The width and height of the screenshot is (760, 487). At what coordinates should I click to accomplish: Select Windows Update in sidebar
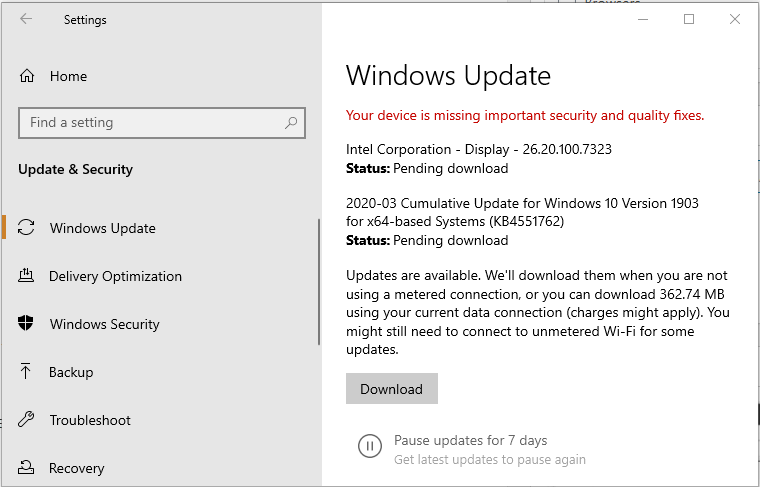point(102,228)
